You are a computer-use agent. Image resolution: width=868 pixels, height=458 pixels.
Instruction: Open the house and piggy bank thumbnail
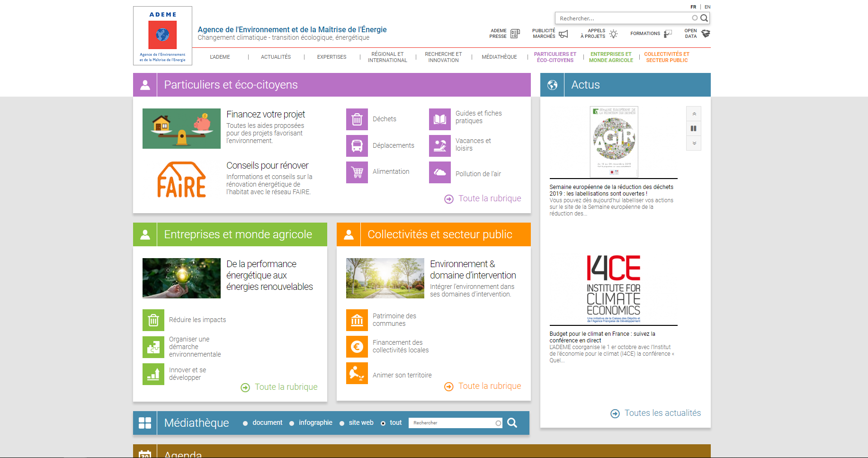pyautogui.click(x=181, y=128)
